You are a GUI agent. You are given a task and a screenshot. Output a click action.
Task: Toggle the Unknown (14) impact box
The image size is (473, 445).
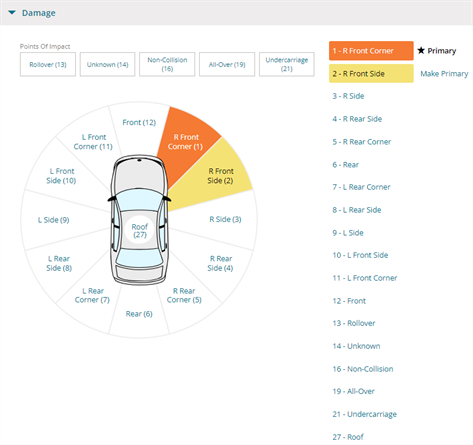[107, 64]
